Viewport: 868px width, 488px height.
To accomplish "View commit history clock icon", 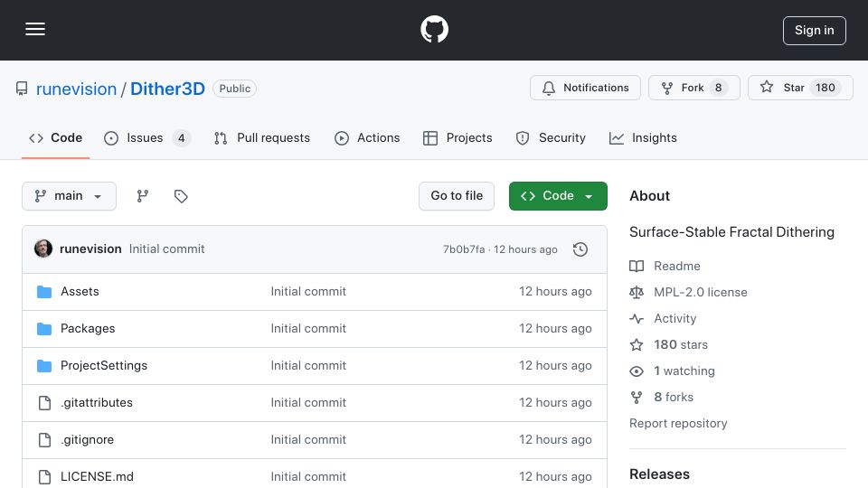I will coord(580,249).
